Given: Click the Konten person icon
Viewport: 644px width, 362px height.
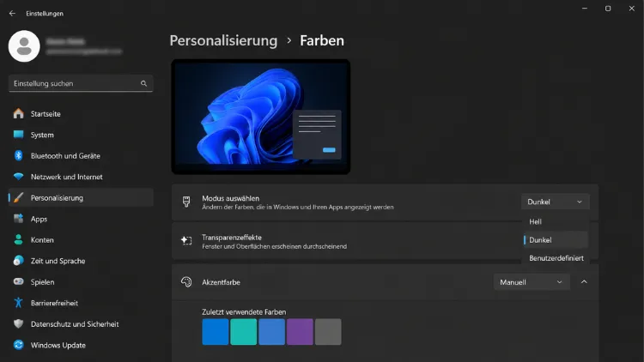Looking at the screenshot, I should tap(19, 239).
